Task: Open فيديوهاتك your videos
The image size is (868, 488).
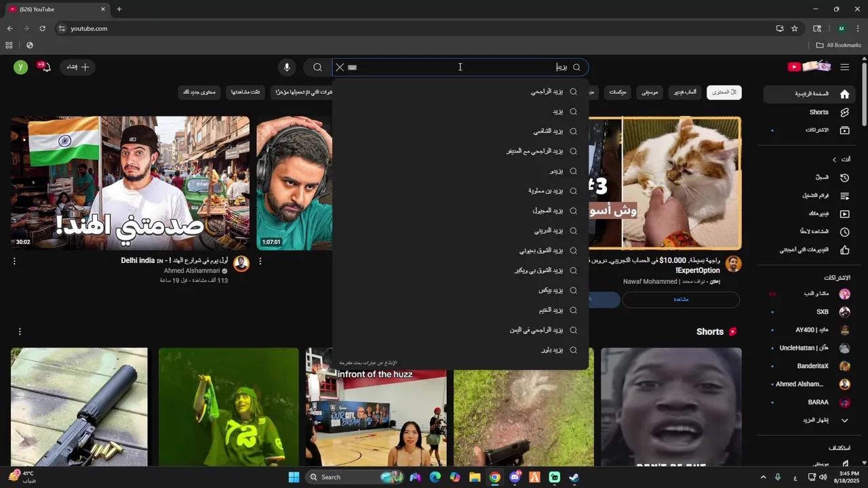Action: [x=808, y=213]
